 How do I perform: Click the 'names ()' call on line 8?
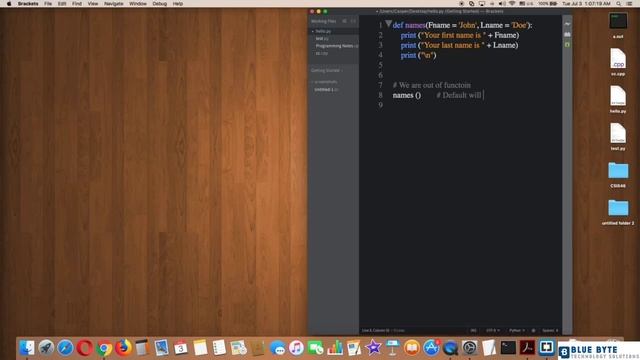[407, 95]
